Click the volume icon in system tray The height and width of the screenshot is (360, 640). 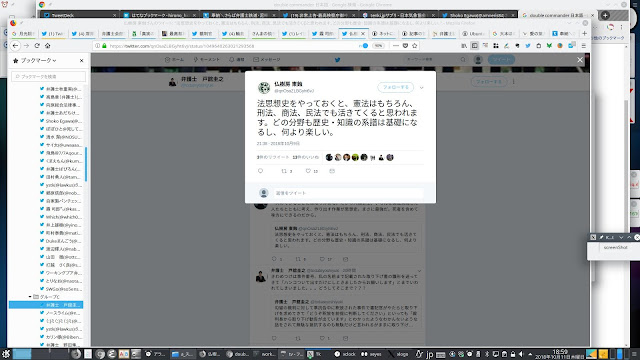(x=521, y=354)
